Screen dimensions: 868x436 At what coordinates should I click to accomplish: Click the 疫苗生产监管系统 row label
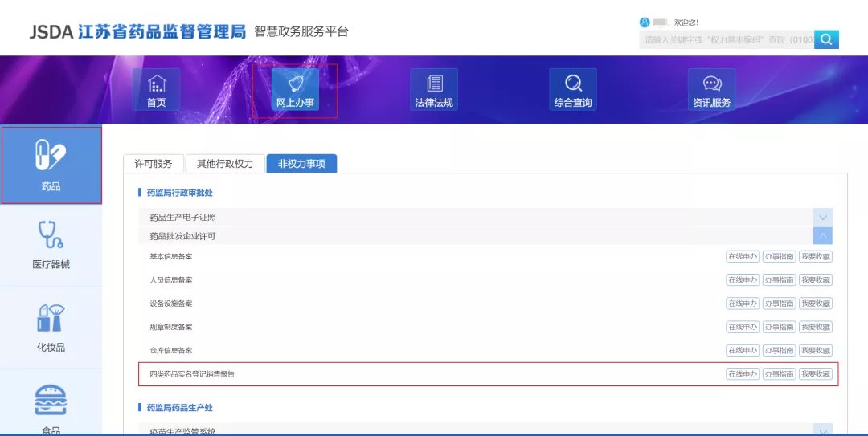point(182,431)
